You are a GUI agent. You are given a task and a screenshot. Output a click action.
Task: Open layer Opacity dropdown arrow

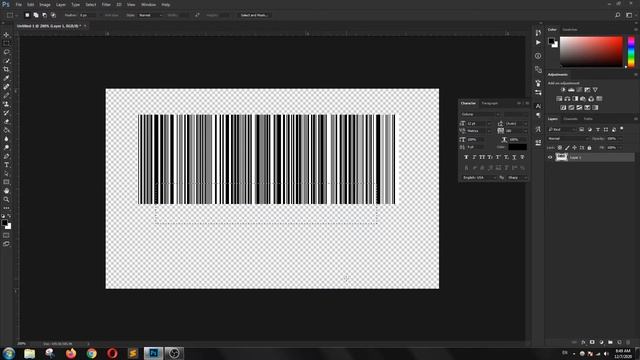coord(620,139)
